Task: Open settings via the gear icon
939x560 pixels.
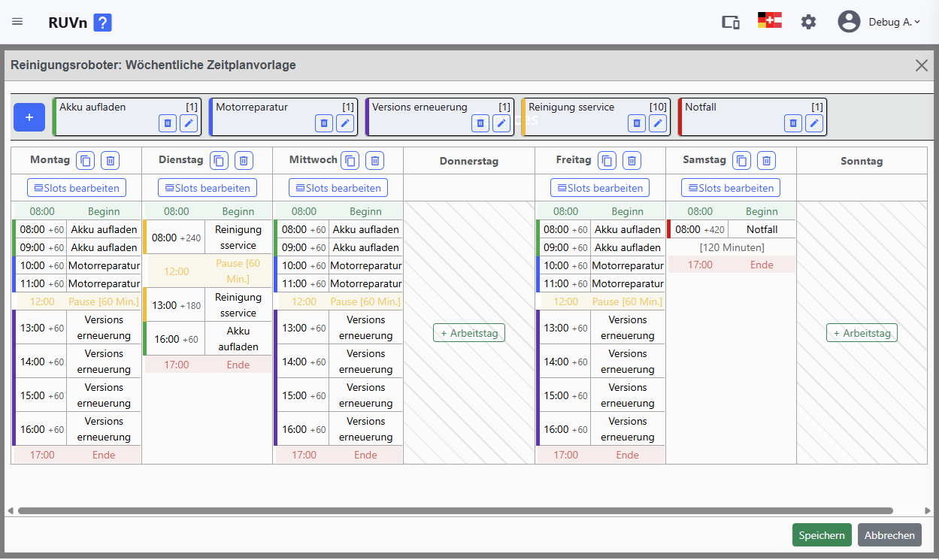Action: point(808,22)
